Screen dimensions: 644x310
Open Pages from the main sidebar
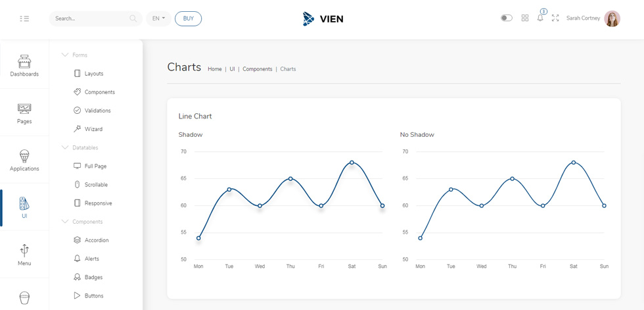[24, 113]
